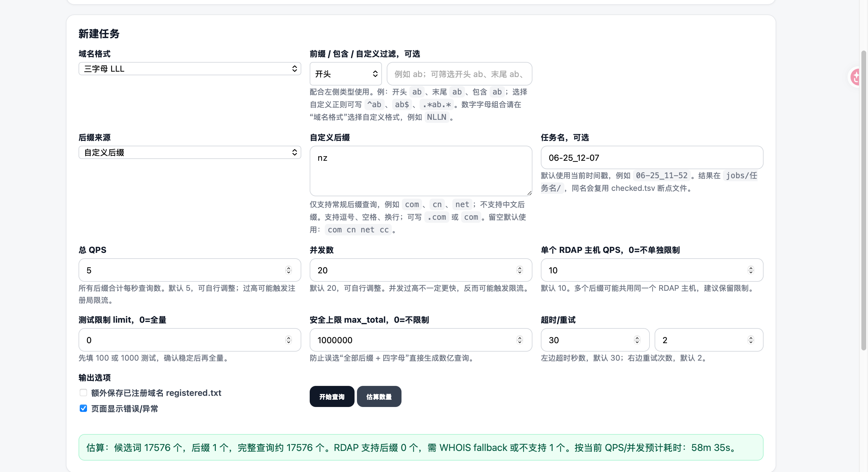
Task: Click the 安全上限 max_total field
Action: point(421,340)
